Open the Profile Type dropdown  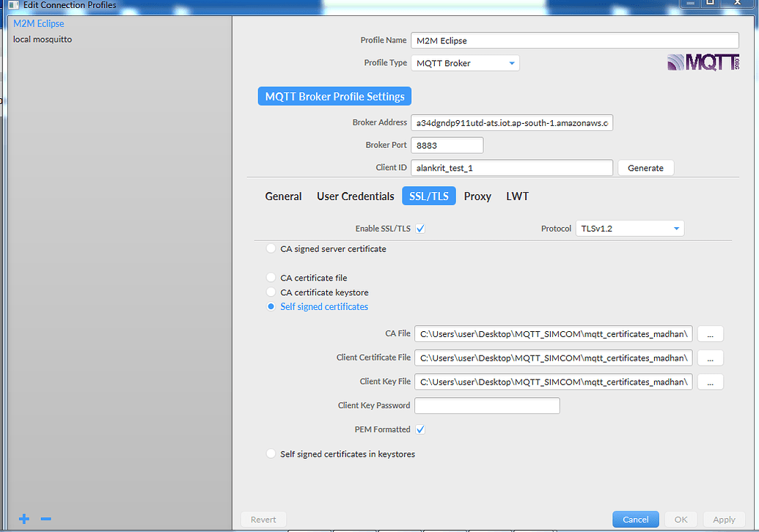[x=465, y=63]
